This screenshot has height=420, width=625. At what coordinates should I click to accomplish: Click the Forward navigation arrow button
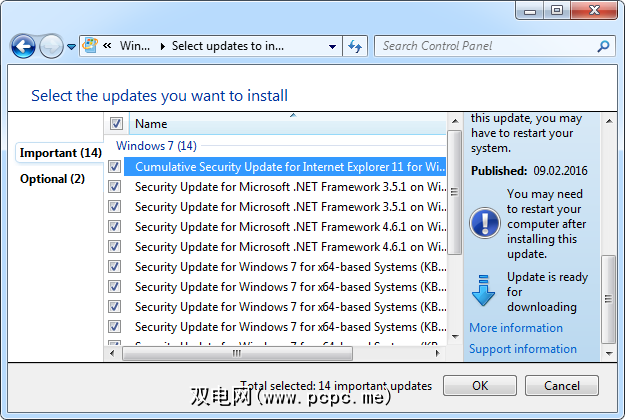pos(50,46)
